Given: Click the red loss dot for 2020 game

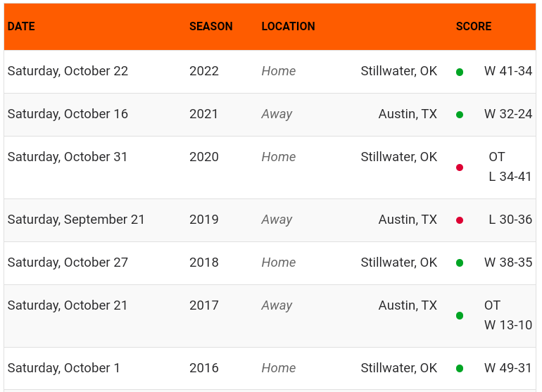Looking at the screenshot, I should (x=460, y=167).
